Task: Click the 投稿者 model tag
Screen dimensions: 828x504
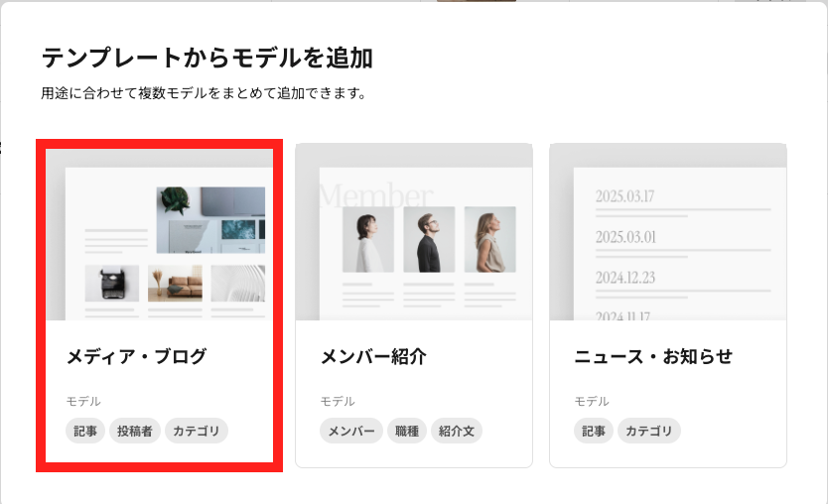Action: click(x=135, y=432)
